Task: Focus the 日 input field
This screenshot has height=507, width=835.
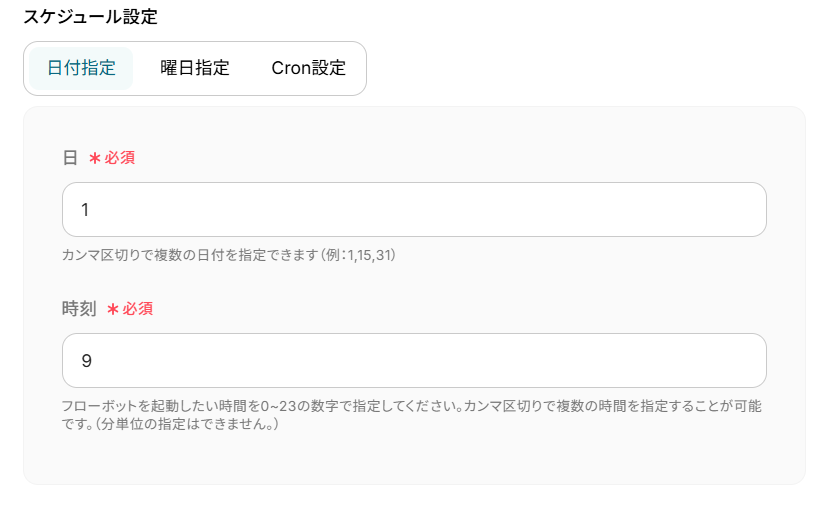Action: [414, 210]
